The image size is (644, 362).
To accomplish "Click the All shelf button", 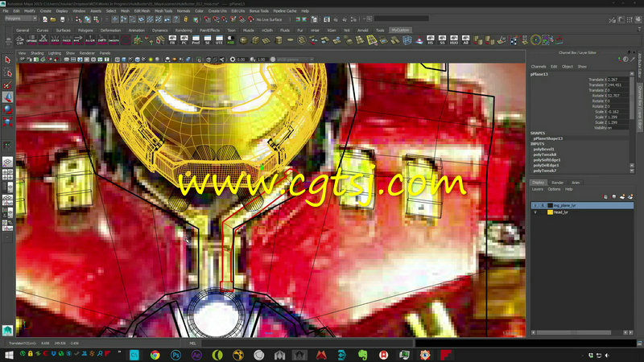I will (x=465, y=40).
